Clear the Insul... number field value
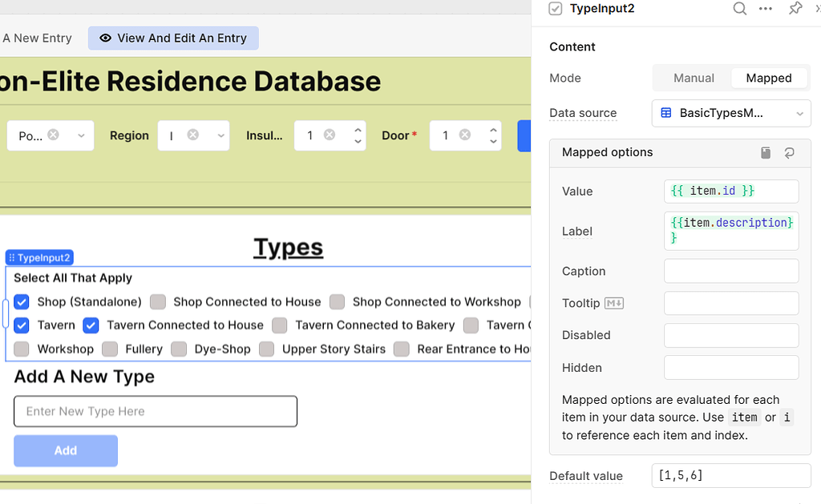This screenshot has height=504, width=821. 330,135
